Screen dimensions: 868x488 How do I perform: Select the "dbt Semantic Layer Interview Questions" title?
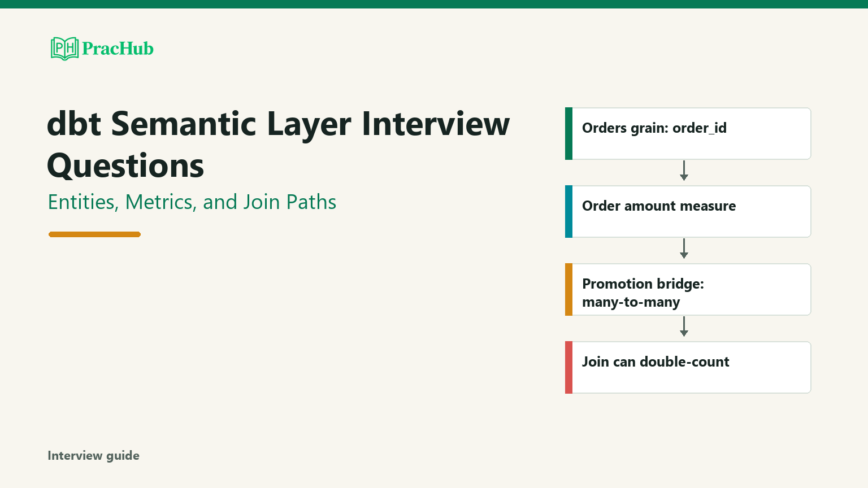coord(278,145)
